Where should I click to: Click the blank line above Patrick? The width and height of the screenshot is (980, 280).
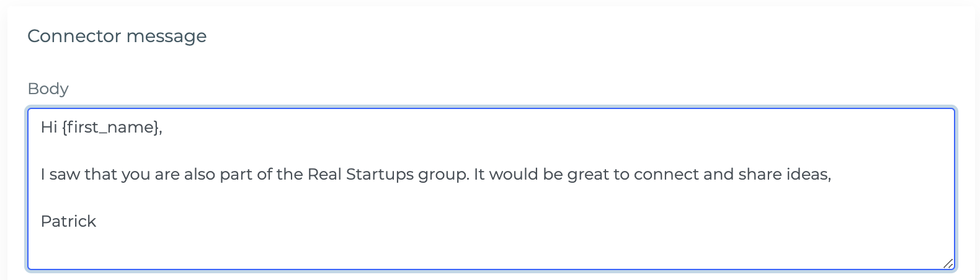click(491, 198)
